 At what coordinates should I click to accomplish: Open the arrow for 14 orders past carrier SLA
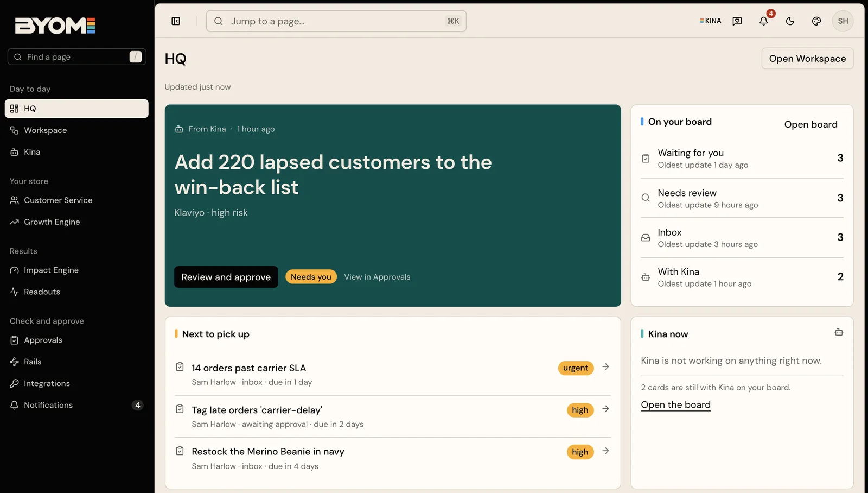[605, 367]
